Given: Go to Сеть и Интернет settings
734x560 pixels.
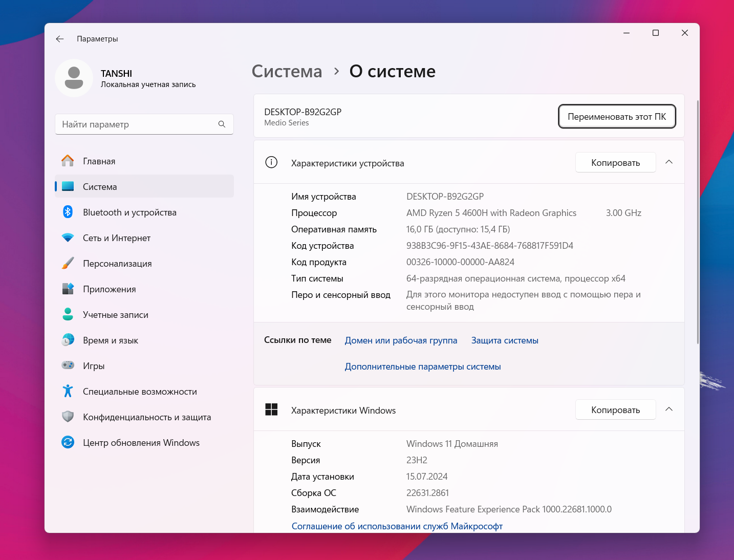Looking at the screenshot, I should click(144, 238).
